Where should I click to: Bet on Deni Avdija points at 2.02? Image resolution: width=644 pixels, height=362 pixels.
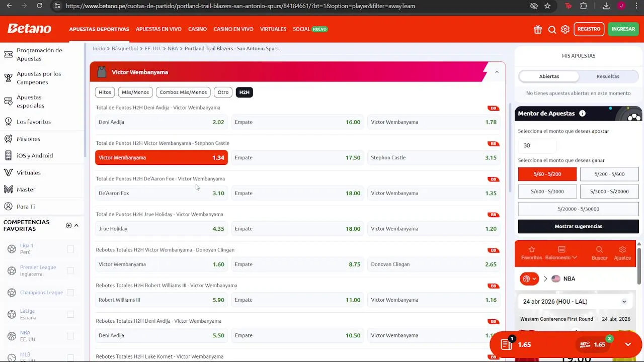(162, 122)
